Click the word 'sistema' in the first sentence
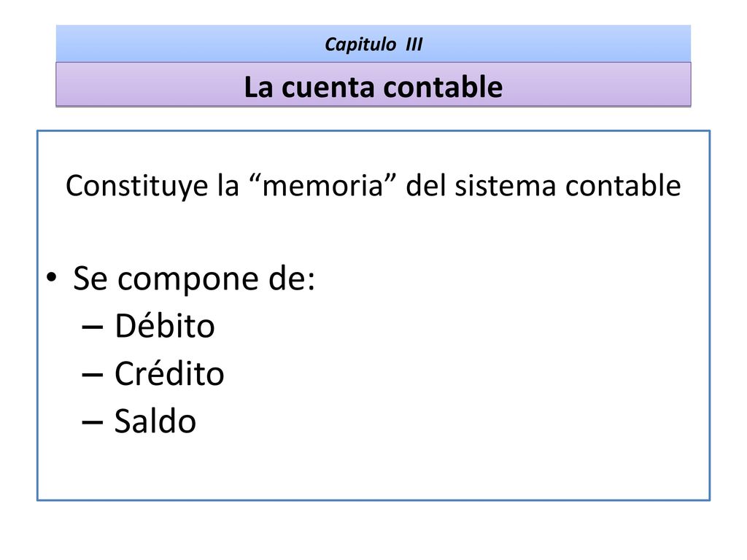 (505, 185)
